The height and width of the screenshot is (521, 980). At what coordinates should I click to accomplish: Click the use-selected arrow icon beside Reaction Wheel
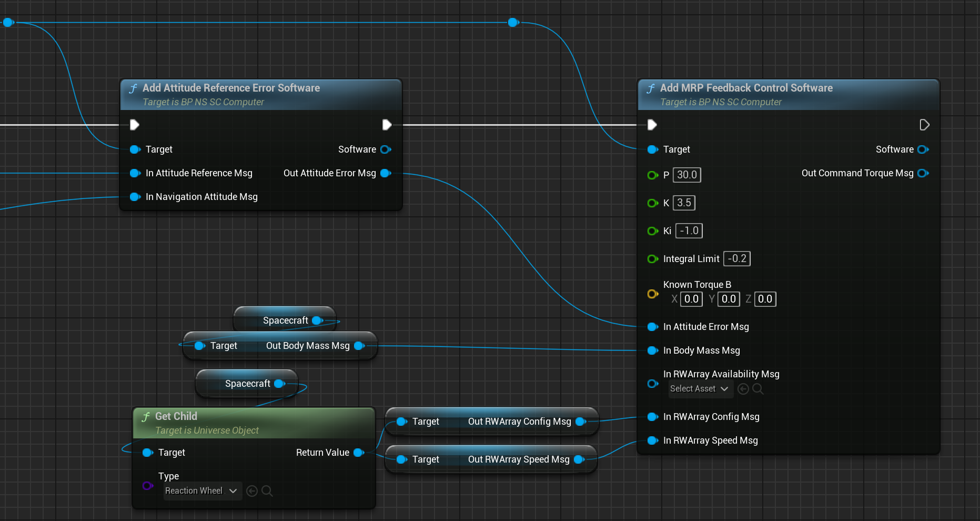[x=252, y=491]
